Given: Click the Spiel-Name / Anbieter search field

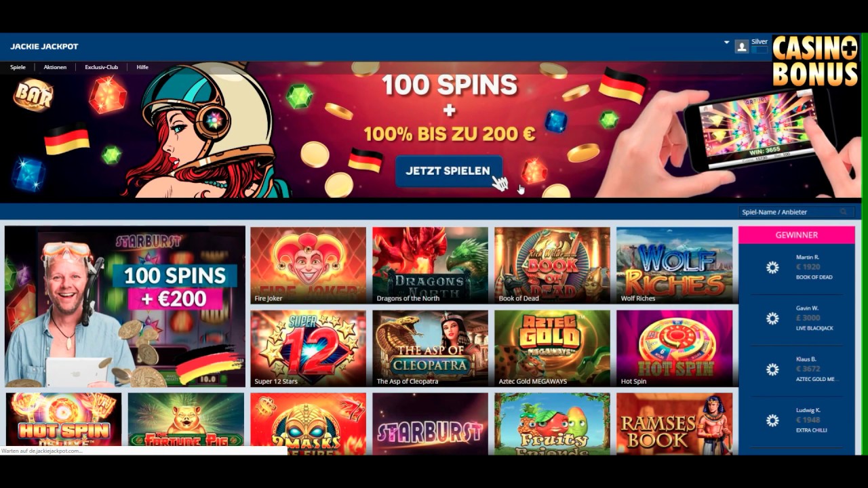Looking at the screenshot, I should (796, 212).
